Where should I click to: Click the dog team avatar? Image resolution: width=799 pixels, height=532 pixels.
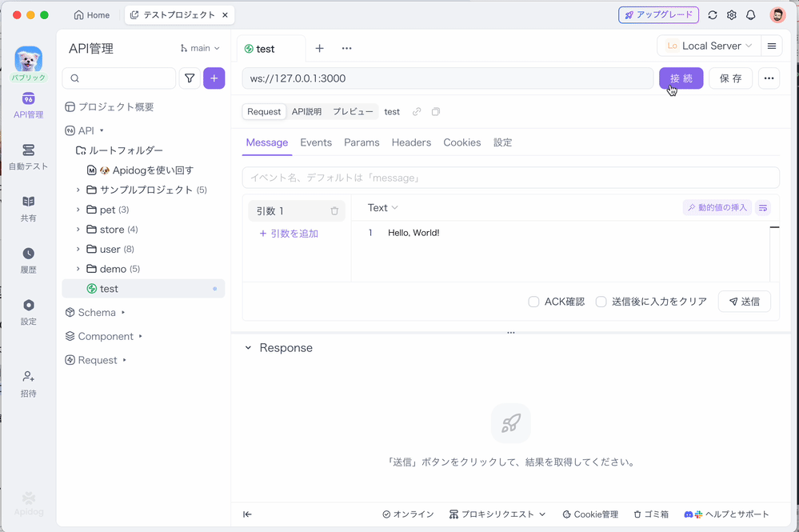click(29, 60)
